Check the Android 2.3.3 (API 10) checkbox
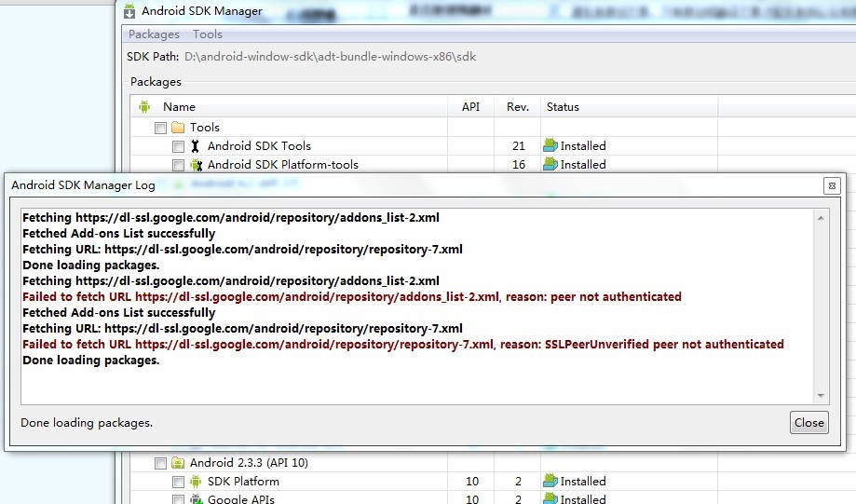 [160, 463]
